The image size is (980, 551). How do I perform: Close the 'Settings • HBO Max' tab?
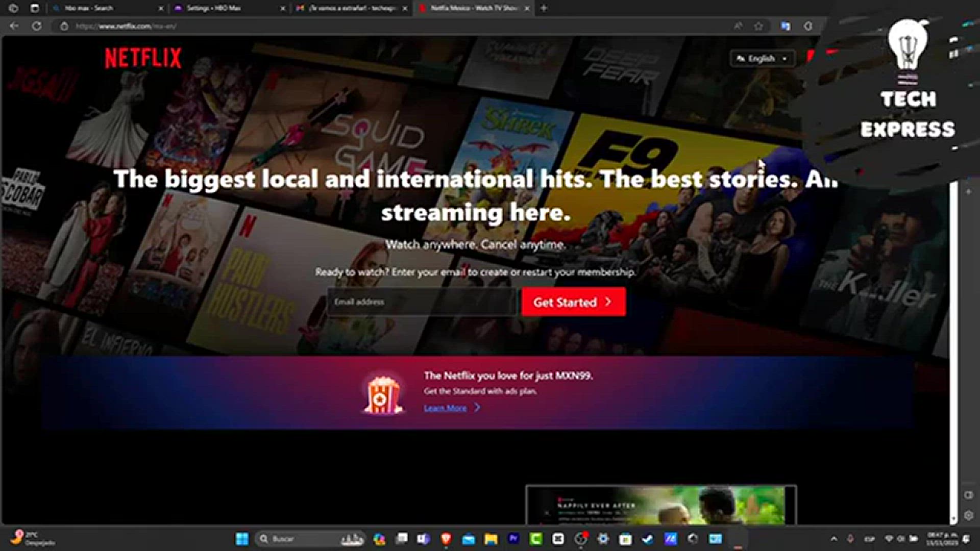(283, 8)
